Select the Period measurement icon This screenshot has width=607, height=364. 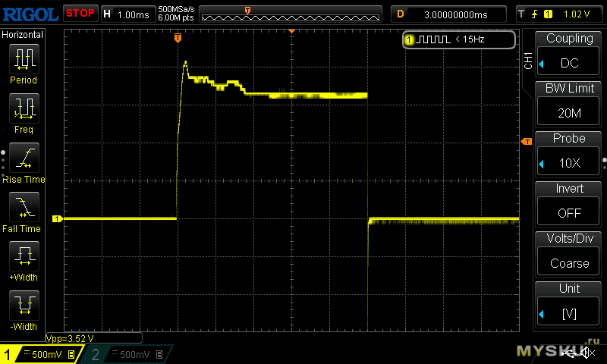(x=24, y=59)
